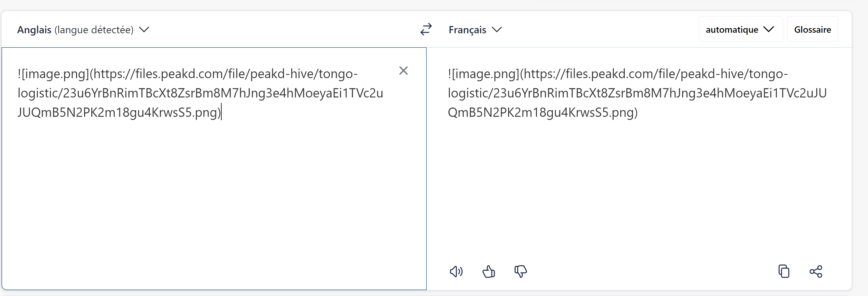Image resolution: width=868 pixels, height=296 pixels.
Task: Click the chevron beside langue détectée
Action: pos(144,30)
